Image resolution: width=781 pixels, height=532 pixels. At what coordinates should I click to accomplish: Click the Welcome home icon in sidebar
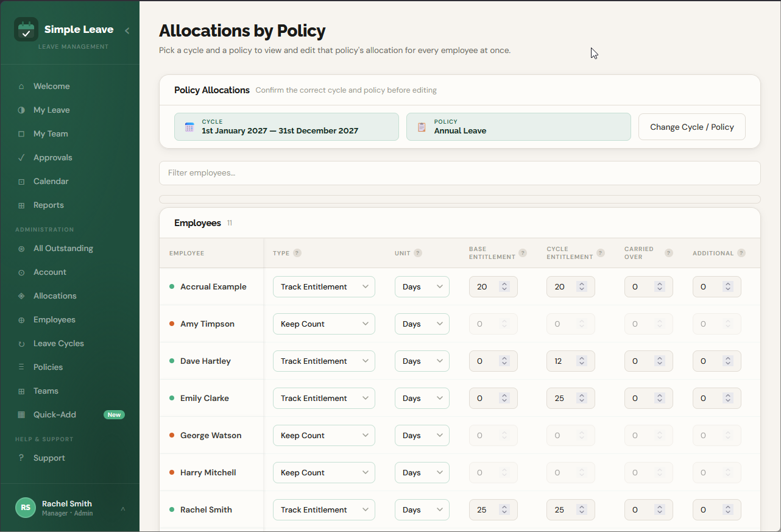point(21,87)
